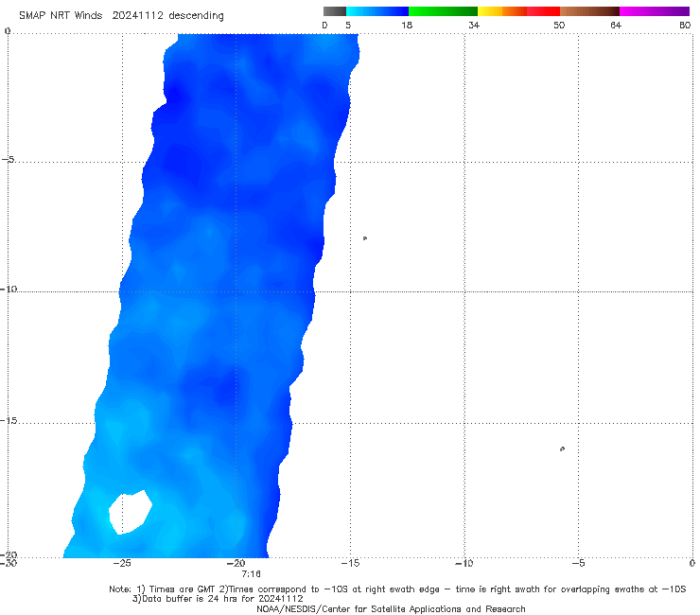Click the color bar label '64'
Screen dimensions: 700x615
click(x=616, y=26)
